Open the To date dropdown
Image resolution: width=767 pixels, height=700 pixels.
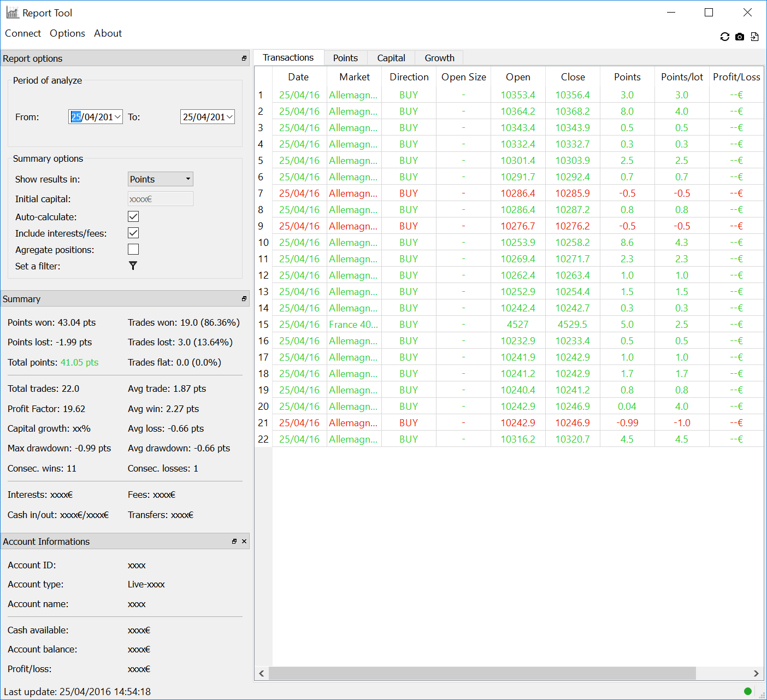(x=229, y=117)
